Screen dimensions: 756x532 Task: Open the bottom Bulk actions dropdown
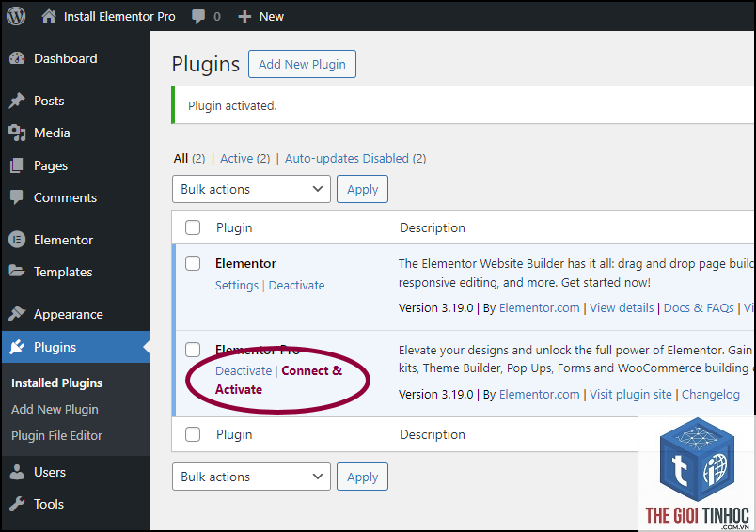(251, 477)
